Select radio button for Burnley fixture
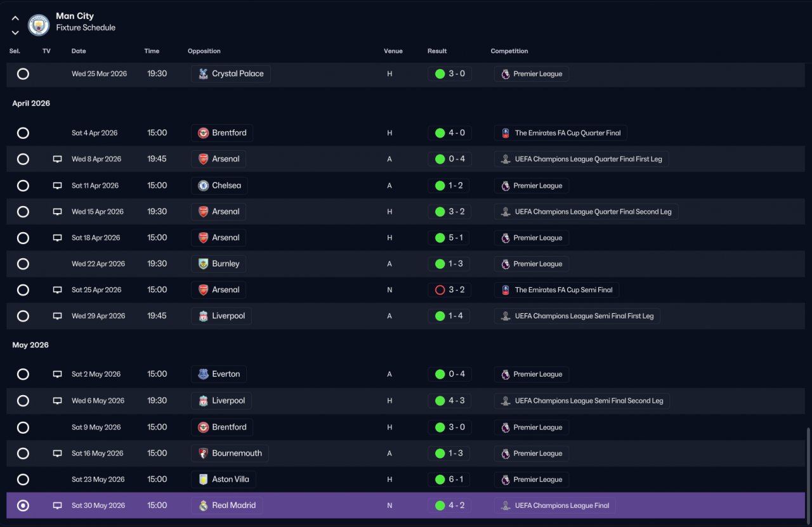 23,264
